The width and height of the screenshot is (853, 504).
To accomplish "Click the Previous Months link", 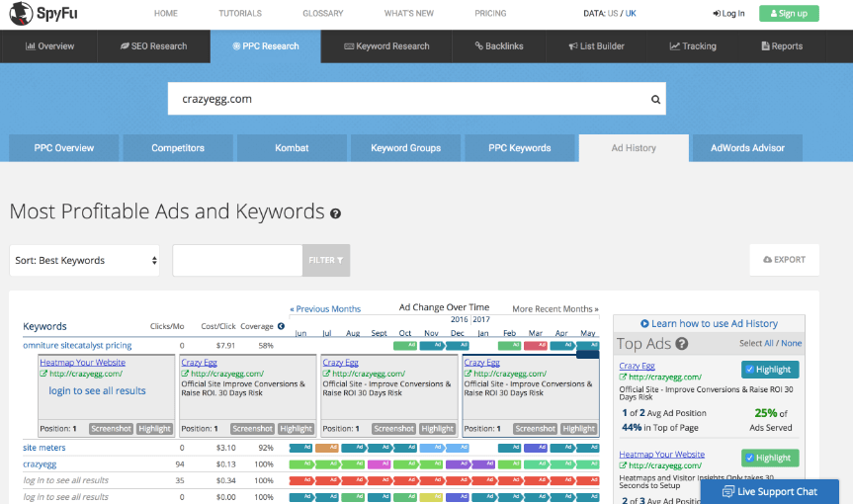I will click(325, 309).
